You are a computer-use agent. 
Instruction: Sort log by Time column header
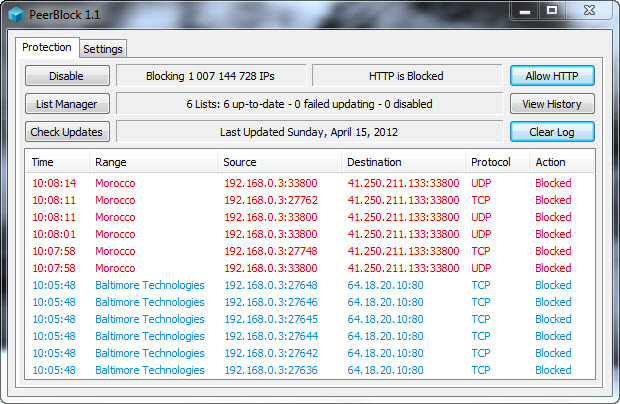pos(58,162)
